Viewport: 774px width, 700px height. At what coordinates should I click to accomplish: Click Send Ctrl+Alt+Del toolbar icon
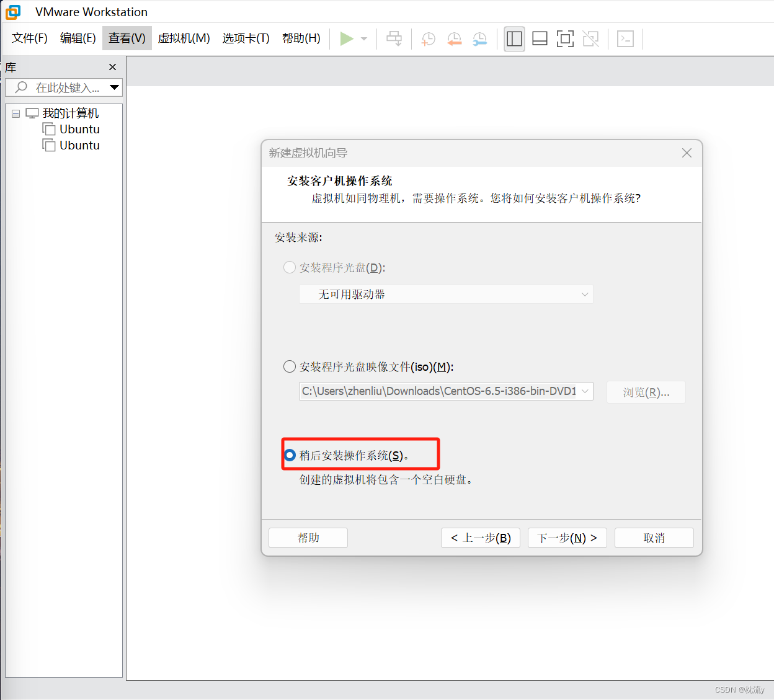pos(394,38)
